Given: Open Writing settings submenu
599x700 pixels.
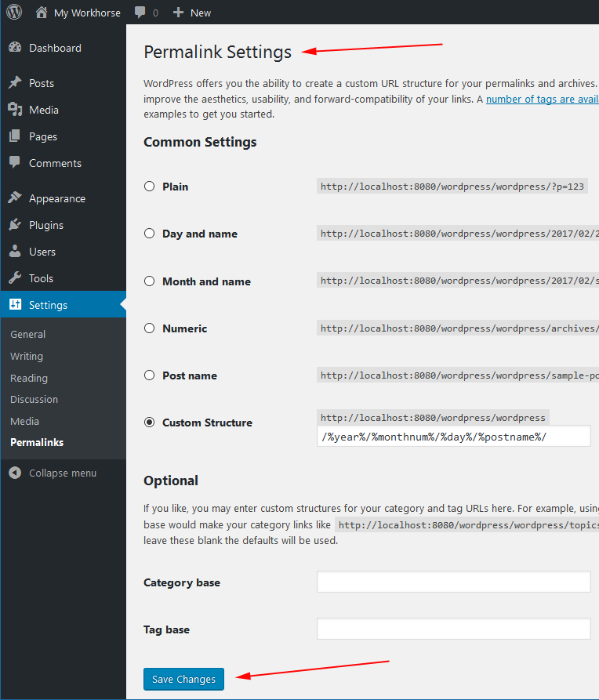Looking at the screenshot, I should [x=27, y=356].
